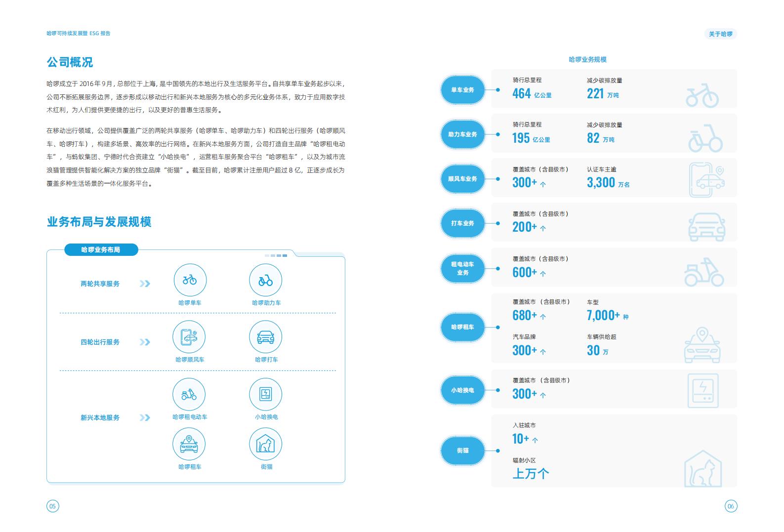Click the 辐射小区 label
This screenshot has width=784, height=532.
524,460
